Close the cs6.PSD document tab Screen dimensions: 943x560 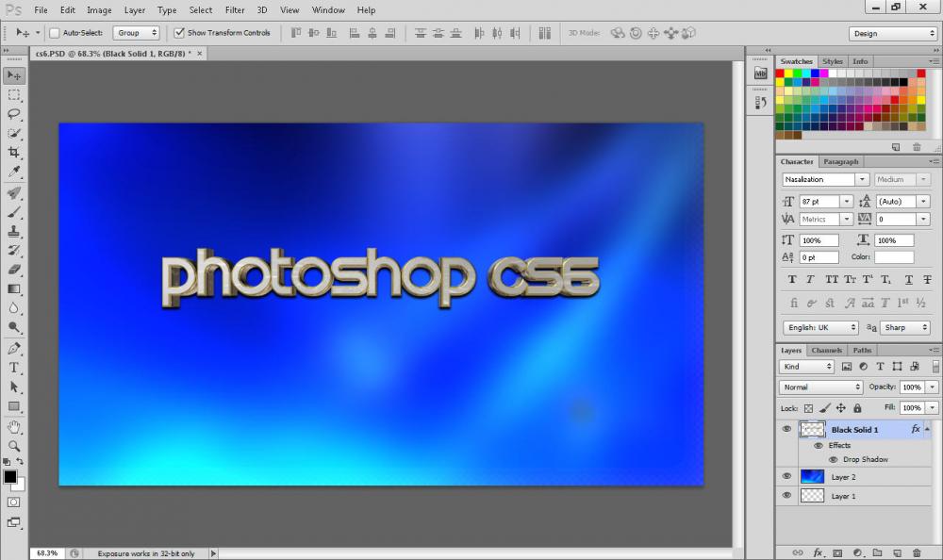[200, 54]
